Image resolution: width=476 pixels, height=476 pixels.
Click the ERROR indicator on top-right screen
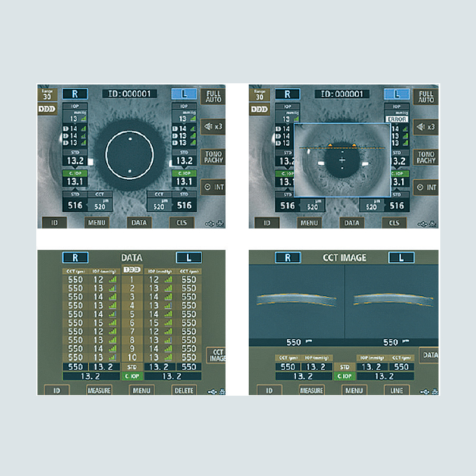pos(397,119)
